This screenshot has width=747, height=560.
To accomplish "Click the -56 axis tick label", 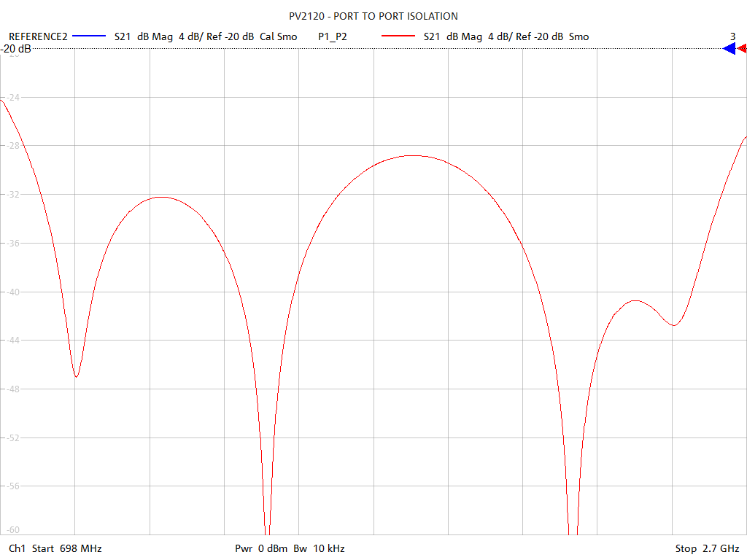I will (x=12, y=486).
